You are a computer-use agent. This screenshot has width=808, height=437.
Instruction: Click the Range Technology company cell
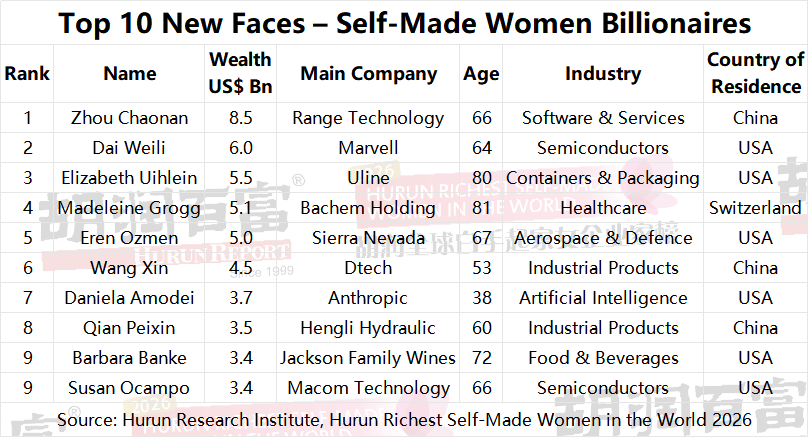(369, 118)
